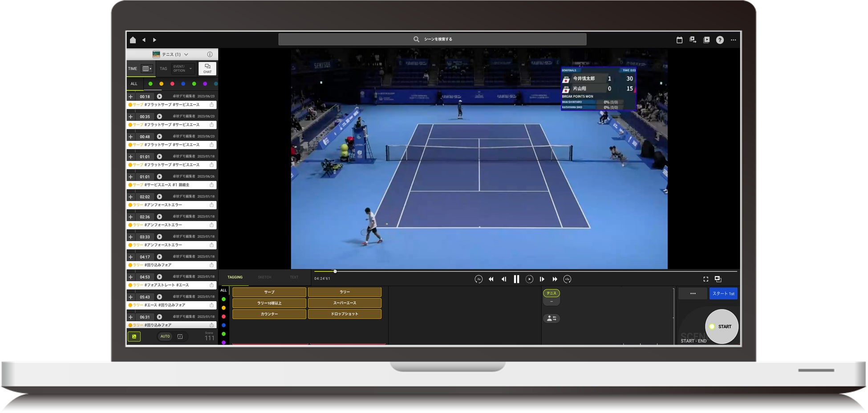Open the CHAT panel
This screenshot has height=413, width=868.
(207, 69)
